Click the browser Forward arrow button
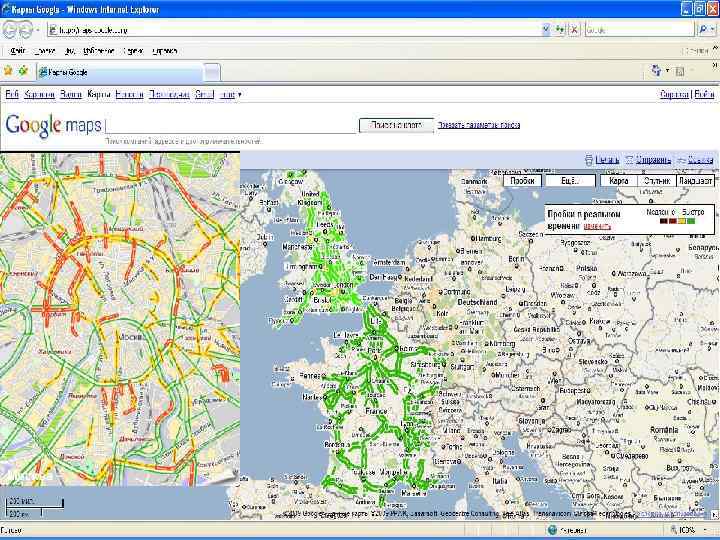The height and width of the screenshot is (540, 720). (25, 30)
